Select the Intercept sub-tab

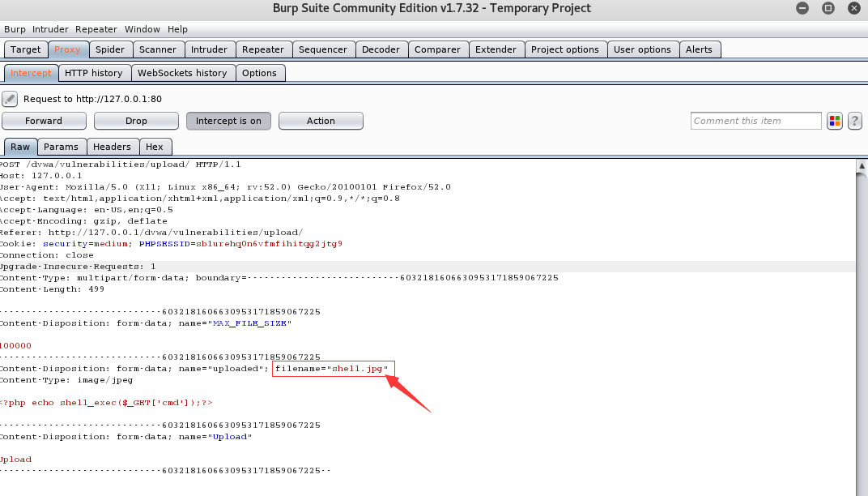click(x=31, y=73)
